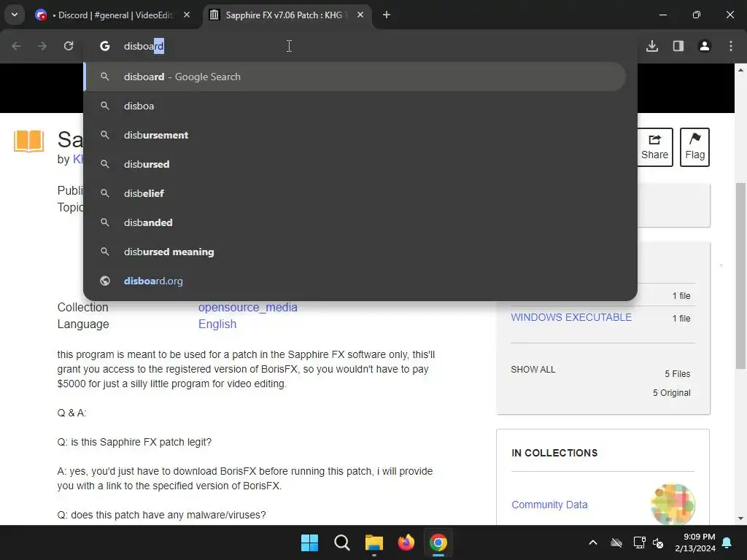Open File Explorer from the taskbar

[374, 542]
